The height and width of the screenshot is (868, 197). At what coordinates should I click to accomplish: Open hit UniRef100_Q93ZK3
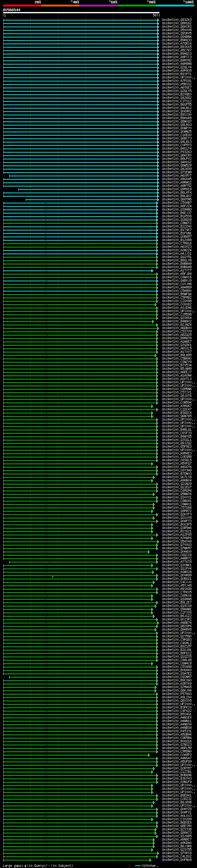177,20
